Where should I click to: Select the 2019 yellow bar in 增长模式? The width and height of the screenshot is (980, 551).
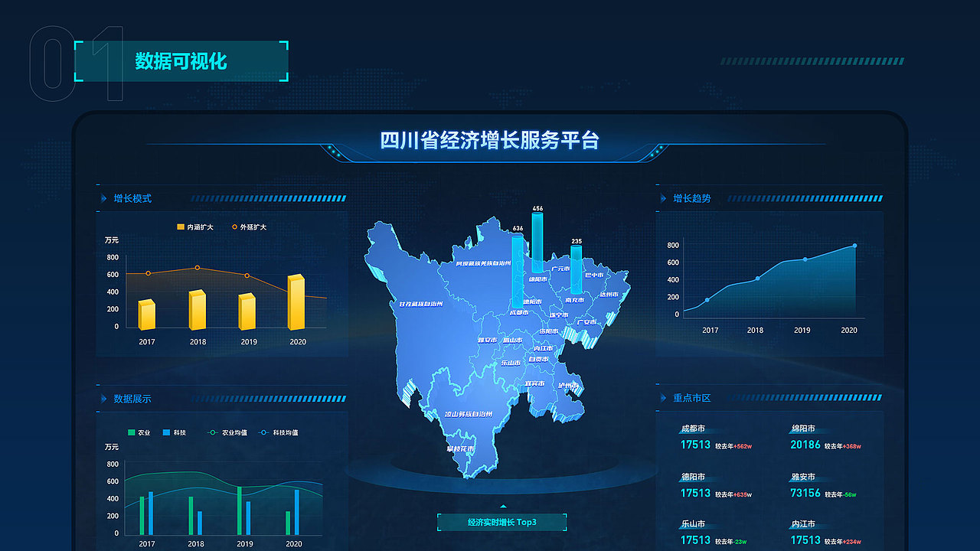(247, 311)
